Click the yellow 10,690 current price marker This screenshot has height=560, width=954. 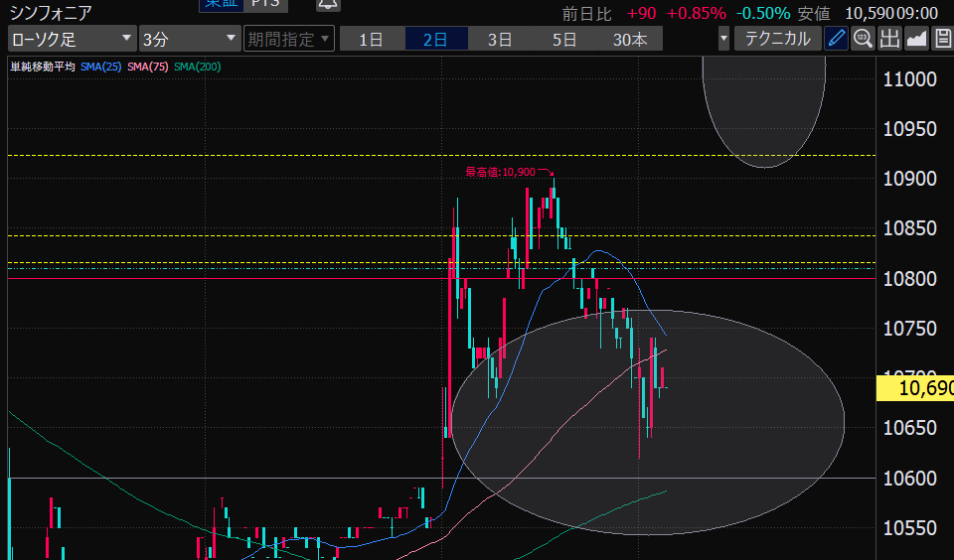(914, 388)
